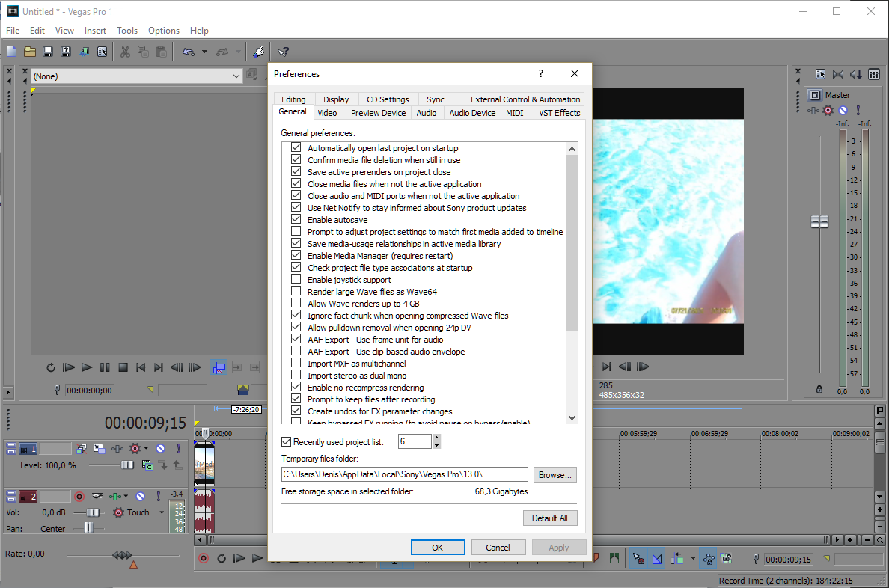Click the trimmer Loop playback icon
Screen dimensions: 889x588
coord(50,367)
